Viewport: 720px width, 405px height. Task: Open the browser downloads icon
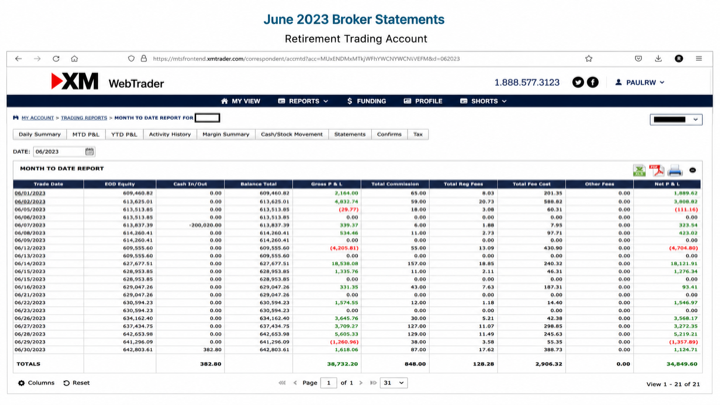658,59
